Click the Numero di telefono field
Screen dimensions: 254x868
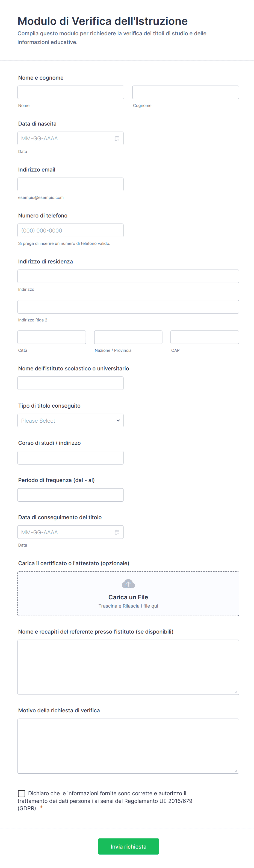70,231
